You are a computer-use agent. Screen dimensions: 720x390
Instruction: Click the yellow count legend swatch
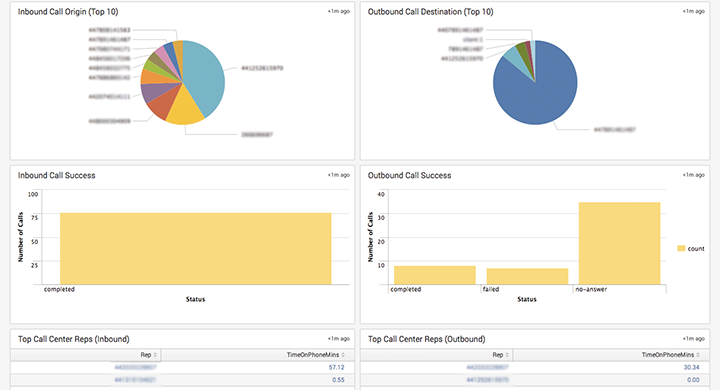click(681, 249)
